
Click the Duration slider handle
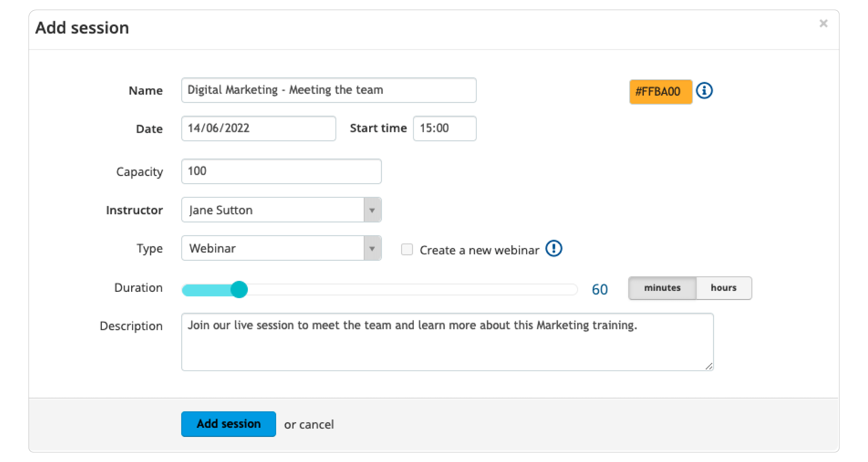[x=239, y=289]
